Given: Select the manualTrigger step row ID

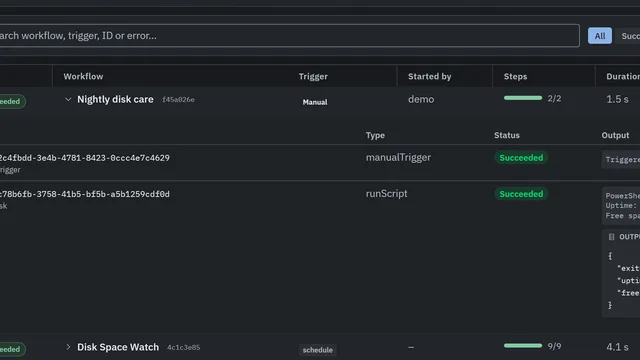Looking at the screenshot, I should 84,158.
